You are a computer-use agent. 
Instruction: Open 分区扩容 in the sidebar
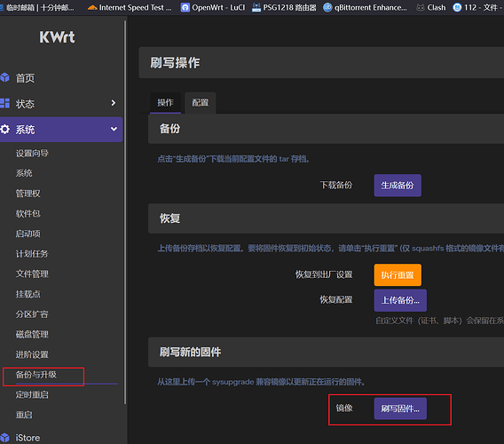(32, 314)
